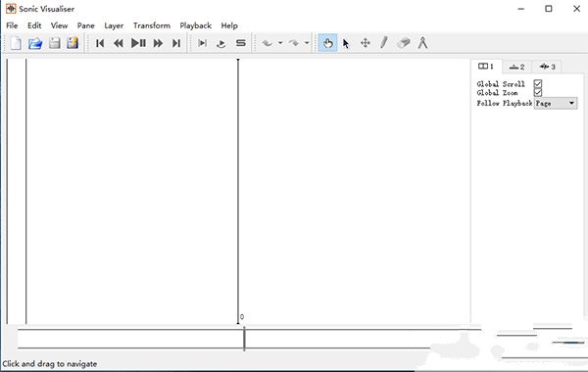The image size is (588, 372).
Task: Click the fast forward button
Action: click(x=158, y=43)
